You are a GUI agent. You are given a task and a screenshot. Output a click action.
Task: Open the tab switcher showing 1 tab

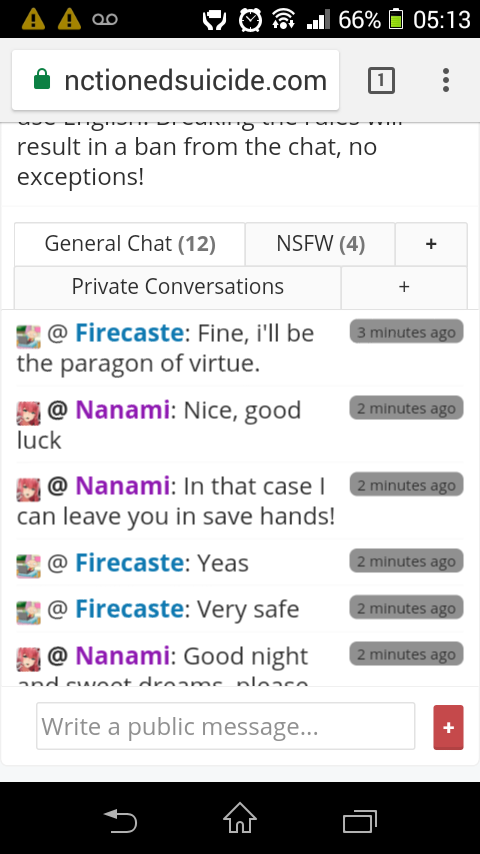(x=381, y=81)
